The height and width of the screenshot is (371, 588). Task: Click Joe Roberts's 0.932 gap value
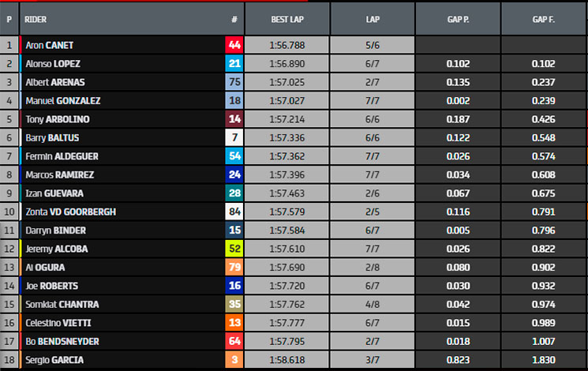point(543,286)
